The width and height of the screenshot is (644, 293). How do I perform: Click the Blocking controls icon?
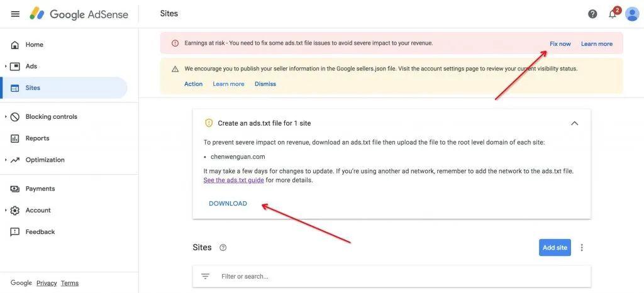tap(15, 117)
